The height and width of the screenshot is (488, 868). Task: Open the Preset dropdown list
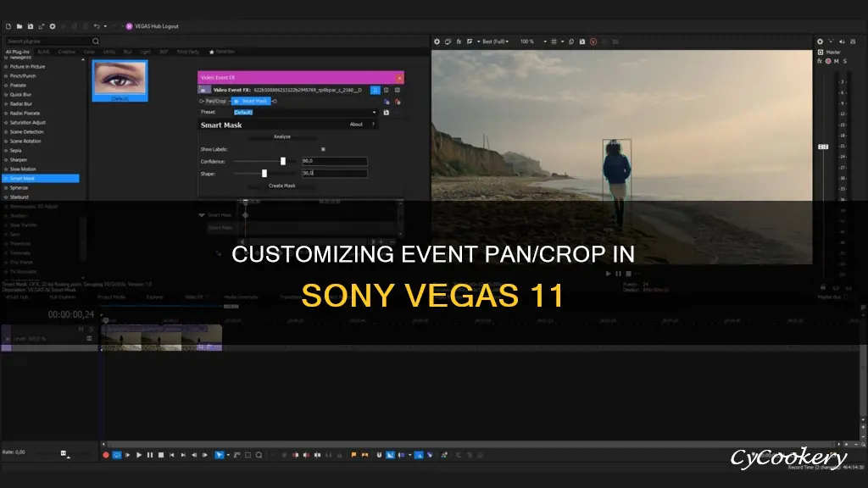pos(374,113)
